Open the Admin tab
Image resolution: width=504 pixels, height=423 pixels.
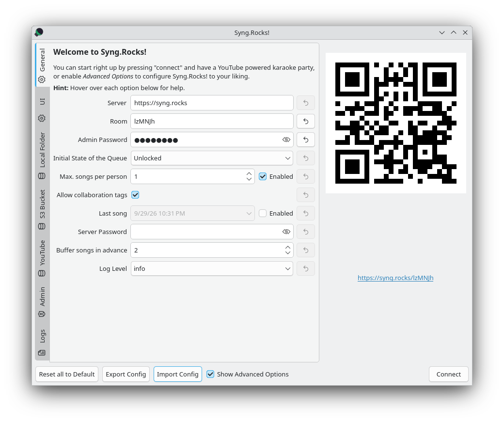click(x=42, y=302)
